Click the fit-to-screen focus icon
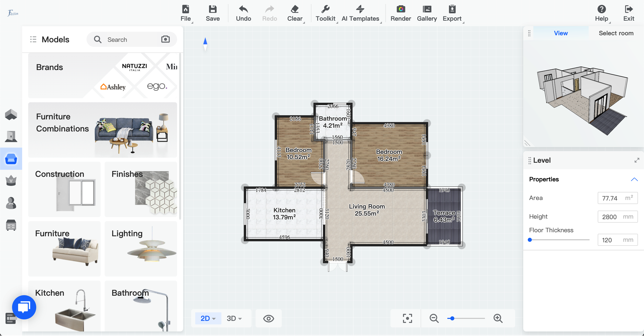This screenshot has width=644, height=336. [407, 318]
